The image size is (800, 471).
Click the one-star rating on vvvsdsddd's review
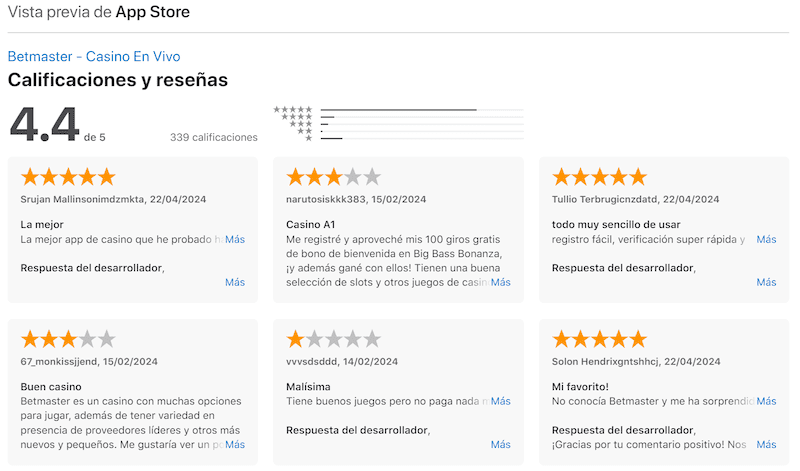coord(333,339)
